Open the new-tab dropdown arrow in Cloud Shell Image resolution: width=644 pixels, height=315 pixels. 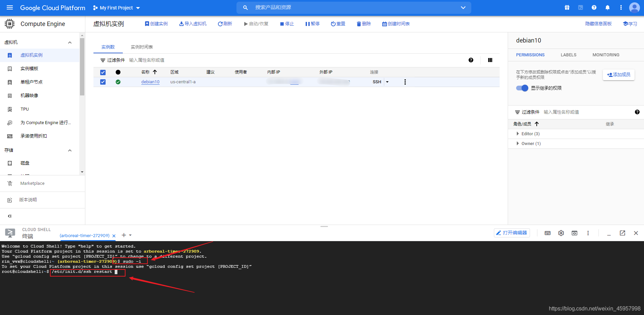click(131, 235)
